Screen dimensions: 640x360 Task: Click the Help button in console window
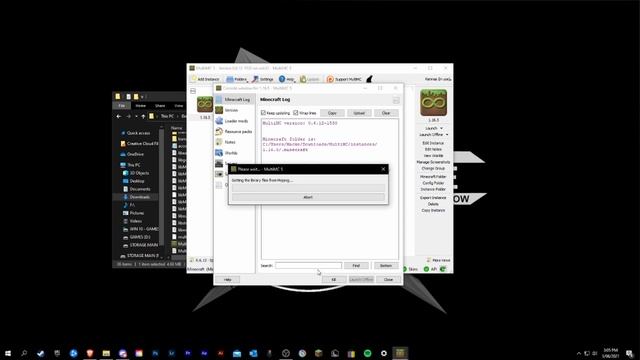[227, 280]
